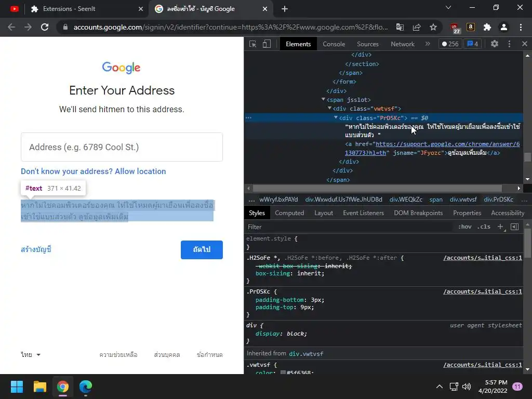Image resolution: width=532 pixels, height=399 pixels.
Task: Select div.PrDSKc in the breadcrumb bar
Action: (498, 199)
